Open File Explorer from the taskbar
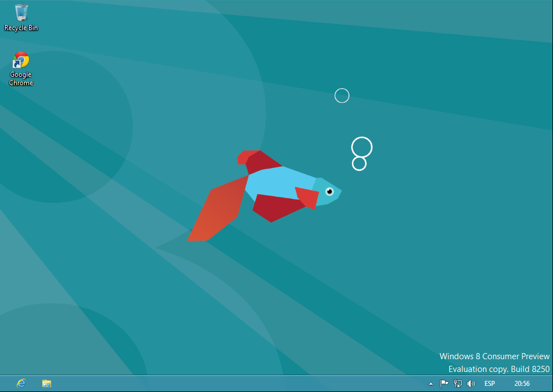This screenshot has width=553, height=392. (x=47, y=383)
